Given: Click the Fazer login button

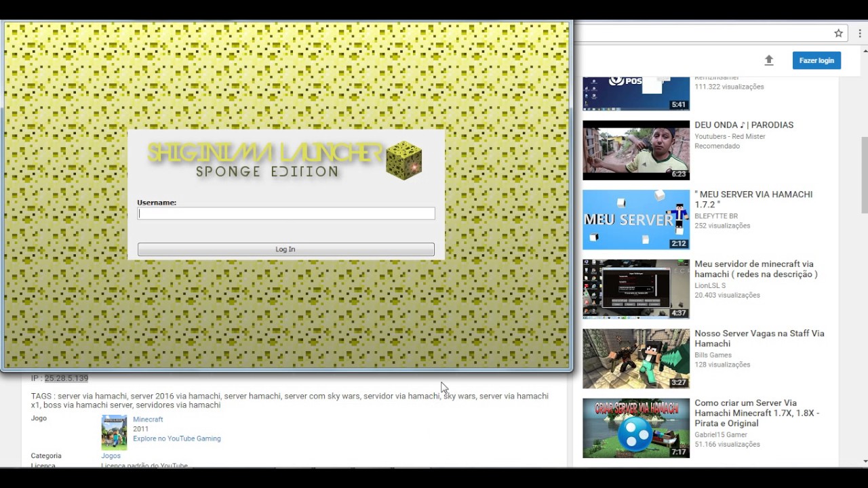Looking at the screenshot, I should (x=816, y=60).
